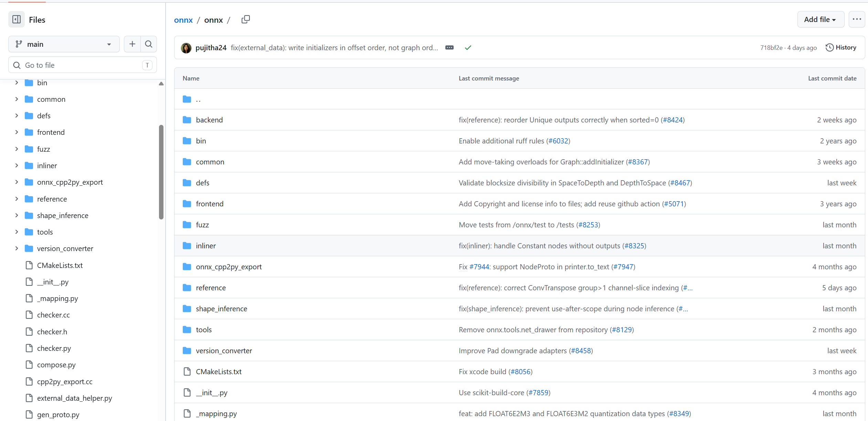Collapse the Files side panel icon

click(17, 20)
